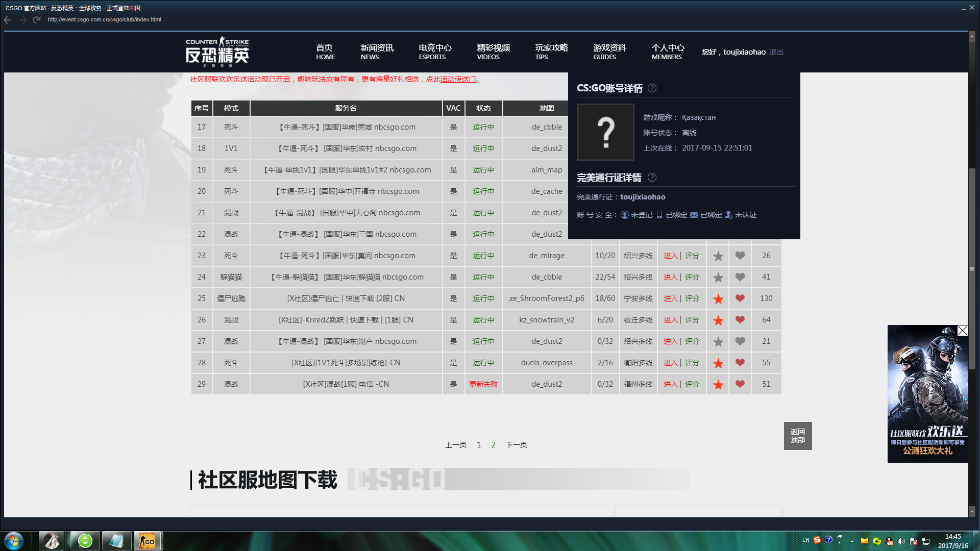Click the help icon beside CS:GO账号详情
The height and width of the screenshot is (551, 980).
click(652, 88)
